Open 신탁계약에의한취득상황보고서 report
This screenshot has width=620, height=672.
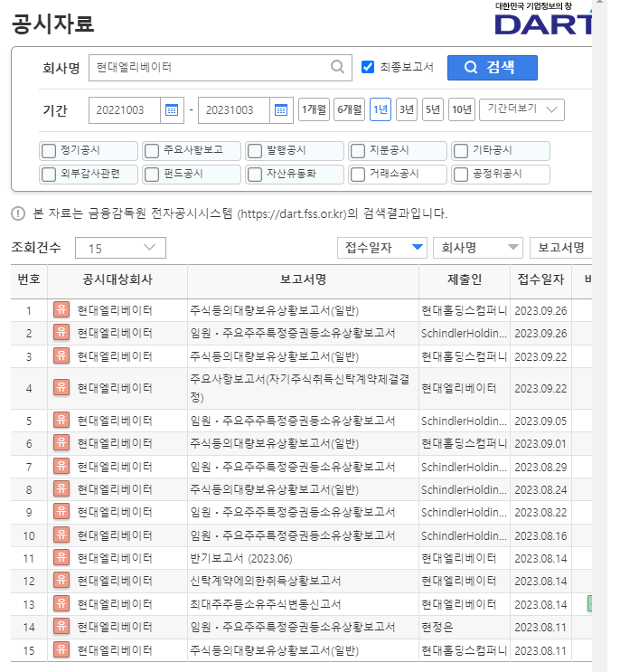(266, 581)
